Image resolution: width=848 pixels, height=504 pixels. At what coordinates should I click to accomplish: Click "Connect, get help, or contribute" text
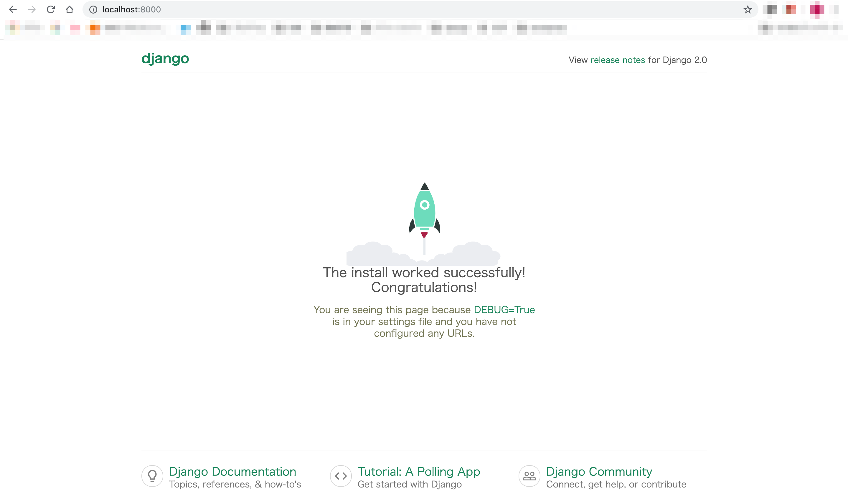pyautogui.click(x=616, y=484)
